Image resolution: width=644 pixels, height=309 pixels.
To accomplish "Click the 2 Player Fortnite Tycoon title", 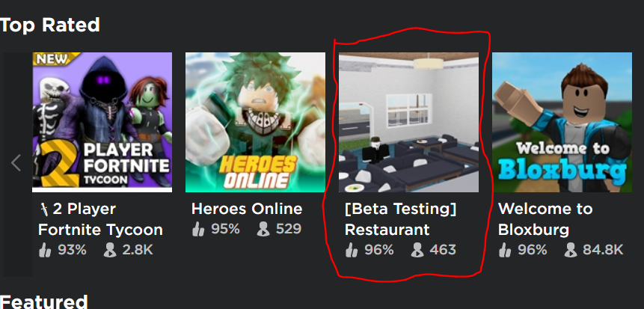I will point(101,219).
